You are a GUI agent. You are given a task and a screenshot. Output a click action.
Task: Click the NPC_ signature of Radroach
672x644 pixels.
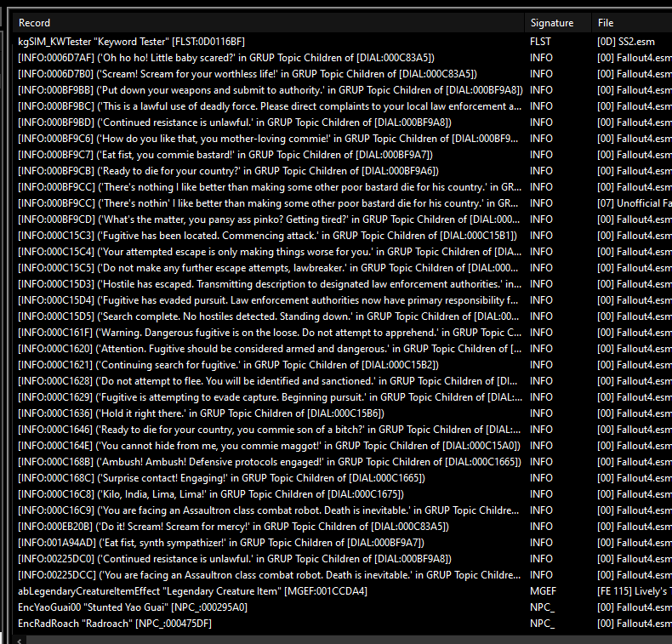point(542,624)
